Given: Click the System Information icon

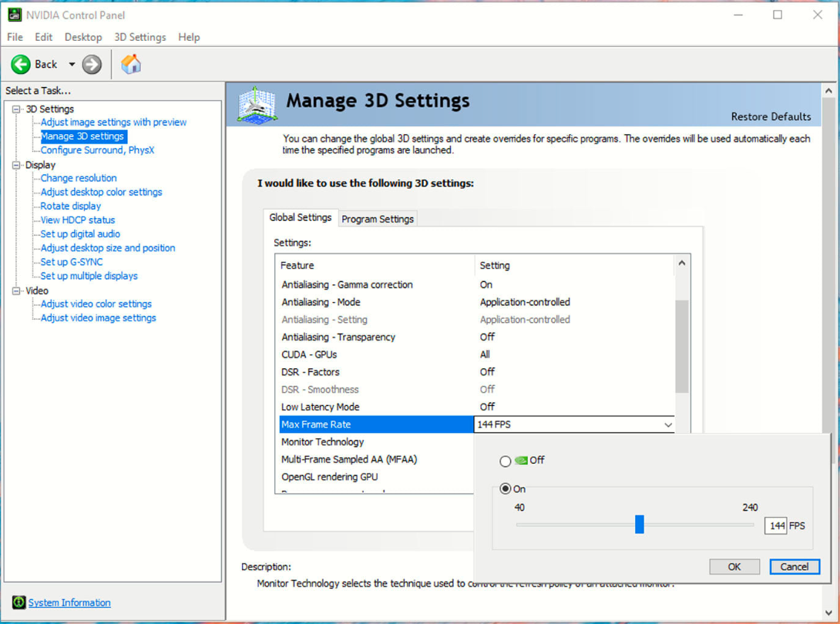Looking at the screenshot, I should click(x=18, y=602).
